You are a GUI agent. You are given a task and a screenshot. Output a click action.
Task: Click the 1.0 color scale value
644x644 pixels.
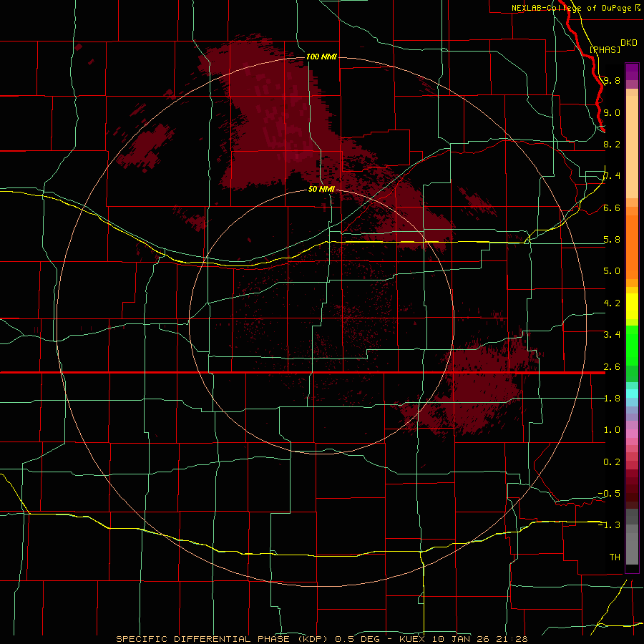coord(612,430)
